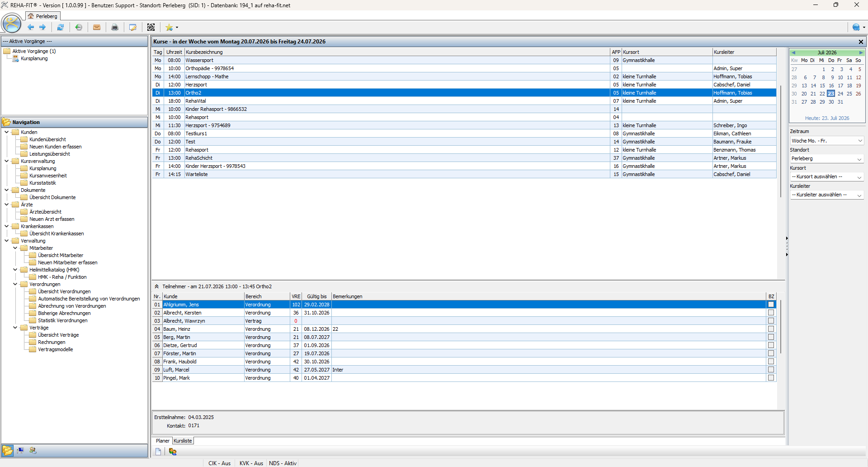
Task: Click the Kursplanung item icon under Aktive Vorgänge
Action: (16, 58)
